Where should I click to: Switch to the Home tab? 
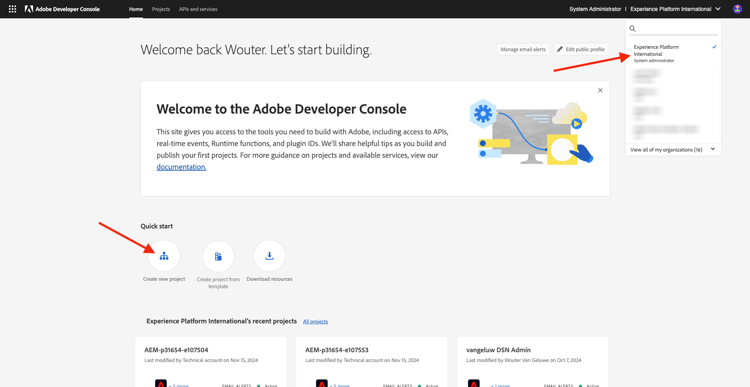coord(136,9)
